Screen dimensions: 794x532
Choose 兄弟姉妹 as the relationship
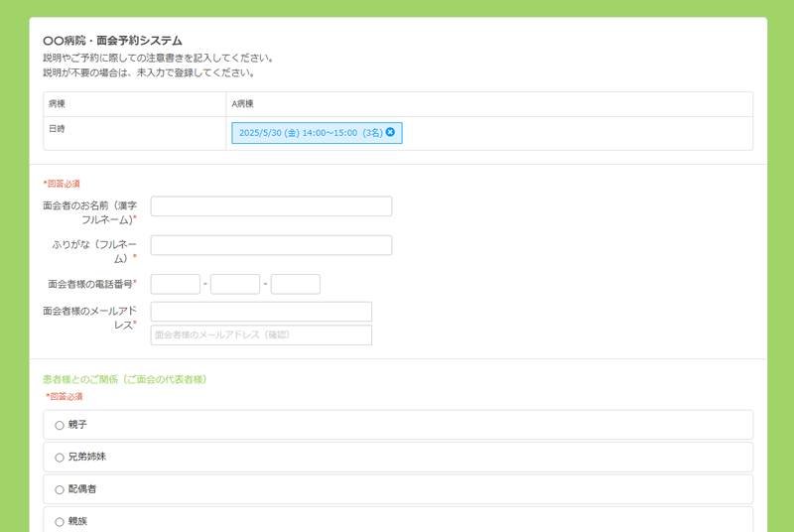60,458
